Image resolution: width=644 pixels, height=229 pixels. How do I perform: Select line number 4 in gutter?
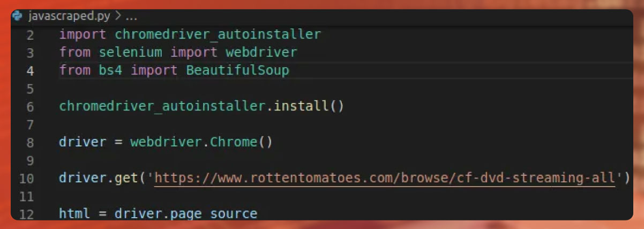(x=29, y=71)
